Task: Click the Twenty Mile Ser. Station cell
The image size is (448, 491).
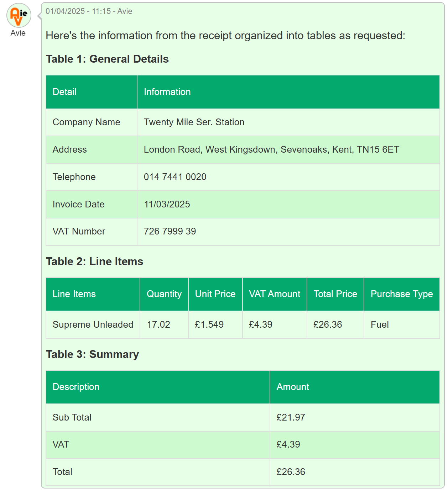Action: tap(194, 122)
